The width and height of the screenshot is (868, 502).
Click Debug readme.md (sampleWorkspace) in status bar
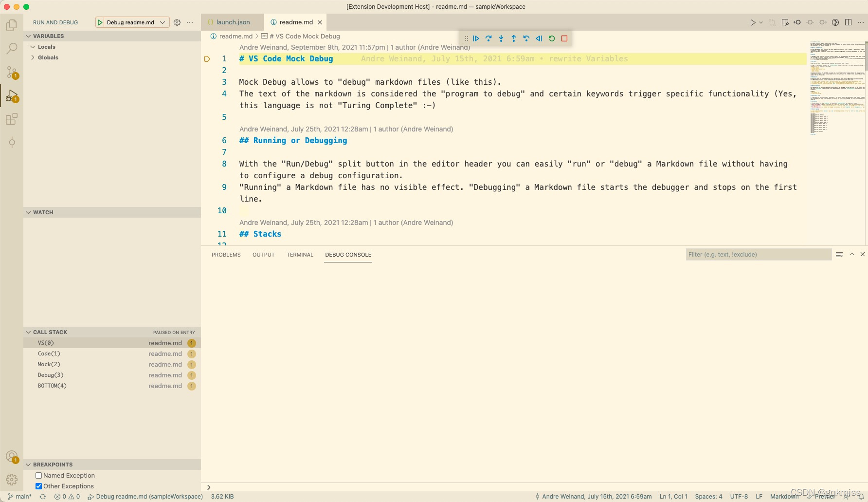(145, 497)
